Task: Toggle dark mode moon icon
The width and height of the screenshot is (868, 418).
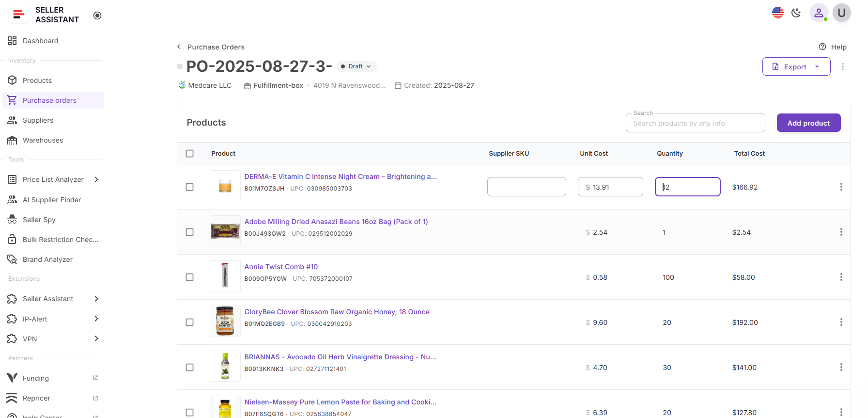Action: tap(796, 13)
